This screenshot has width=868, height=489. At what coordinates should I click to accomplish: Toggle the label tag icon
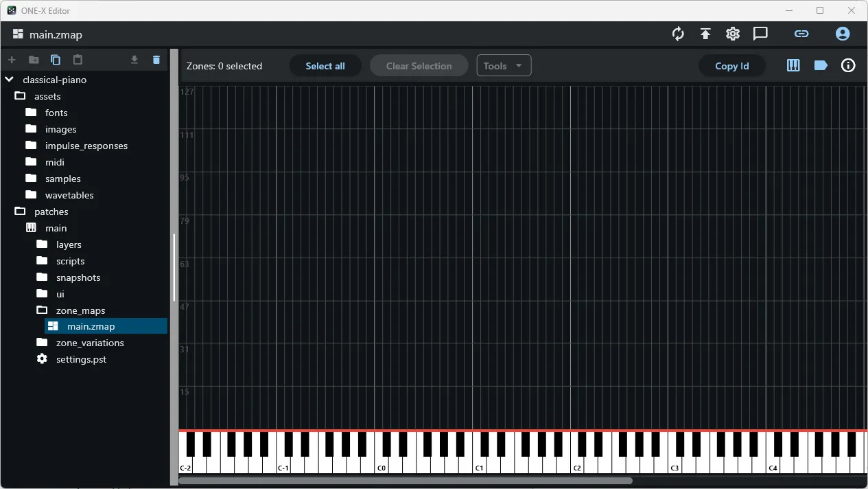821,66
